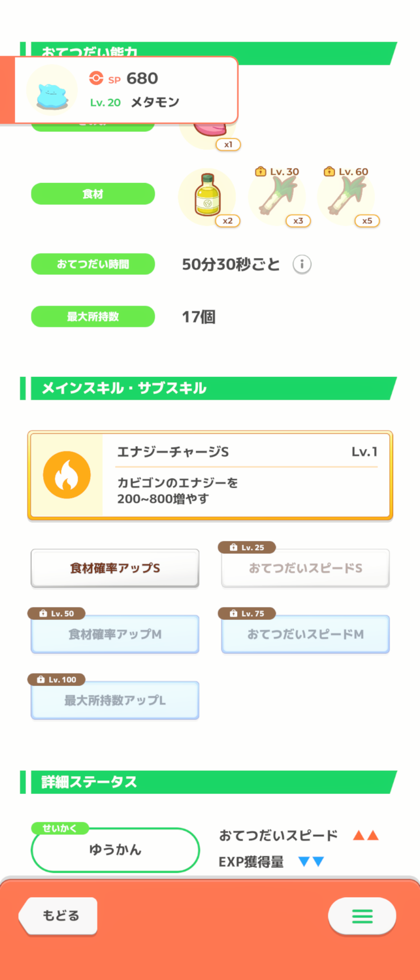Tap the 食材 green label
This screenshot has height=980, width=420.
point(93,194)
